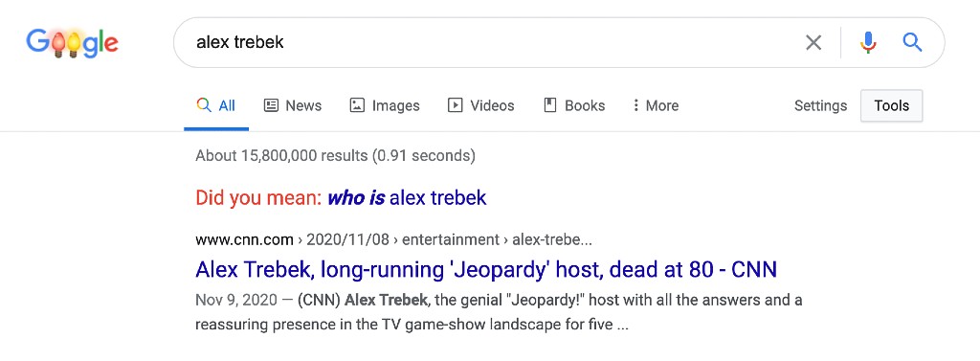This screenshot has width=980, height=361.
Task: Click the Books tab book icon
Action: click(x=550, y=105)
